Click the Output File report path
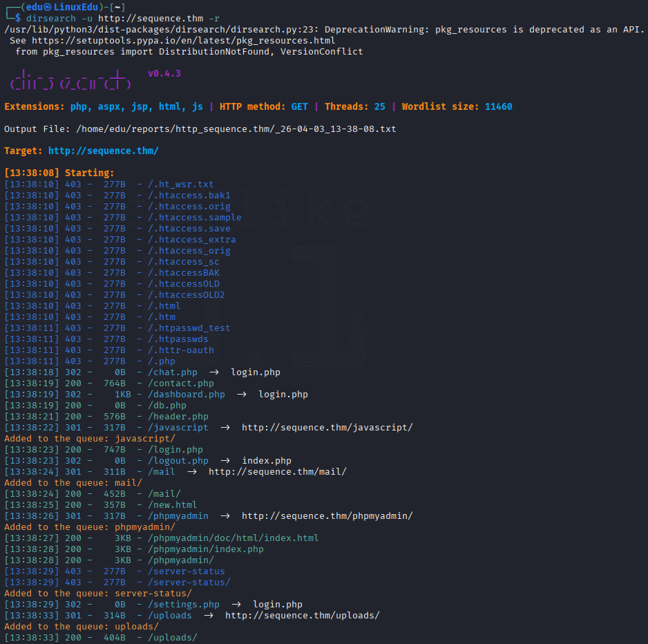This screenshot has width=648, height=644. coord(236,129)
